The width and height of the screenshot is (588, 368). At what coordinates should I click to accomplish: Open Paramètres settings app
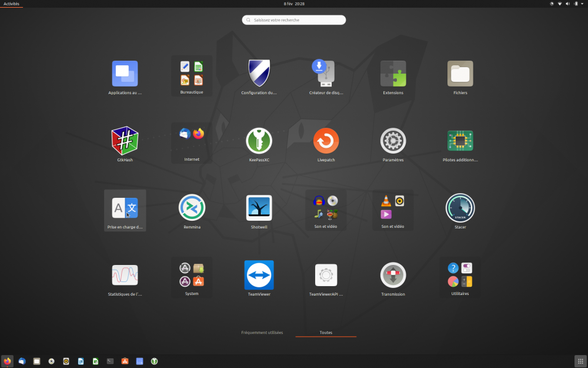393,141
